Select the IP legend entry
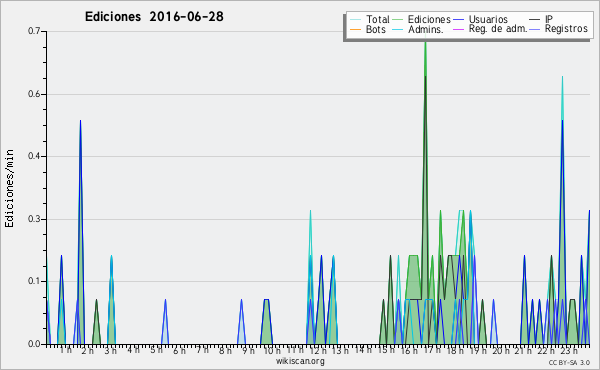600x370 pixels. point(541,19)
